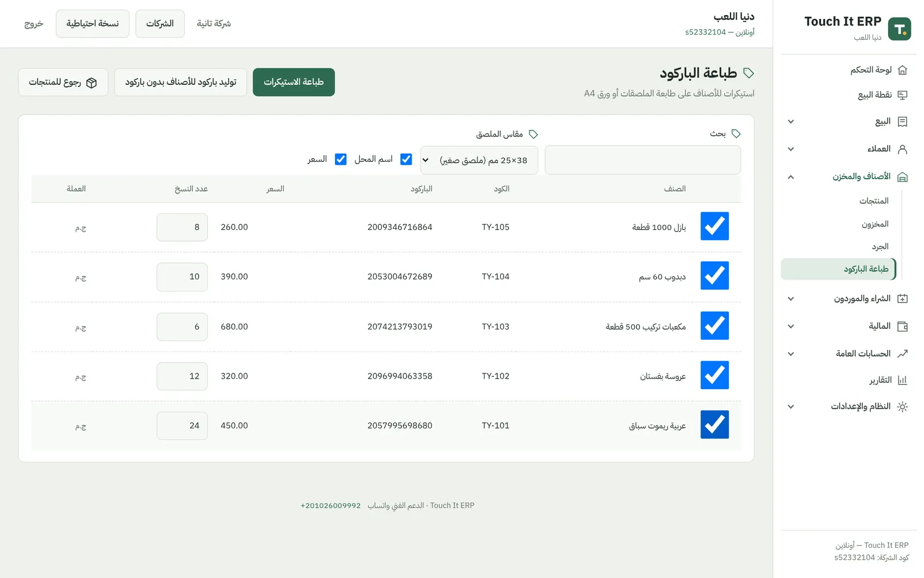Click the box icon in رجوع للمنتجات
Screen dimensions: 924x578
[x=91, y=83]
